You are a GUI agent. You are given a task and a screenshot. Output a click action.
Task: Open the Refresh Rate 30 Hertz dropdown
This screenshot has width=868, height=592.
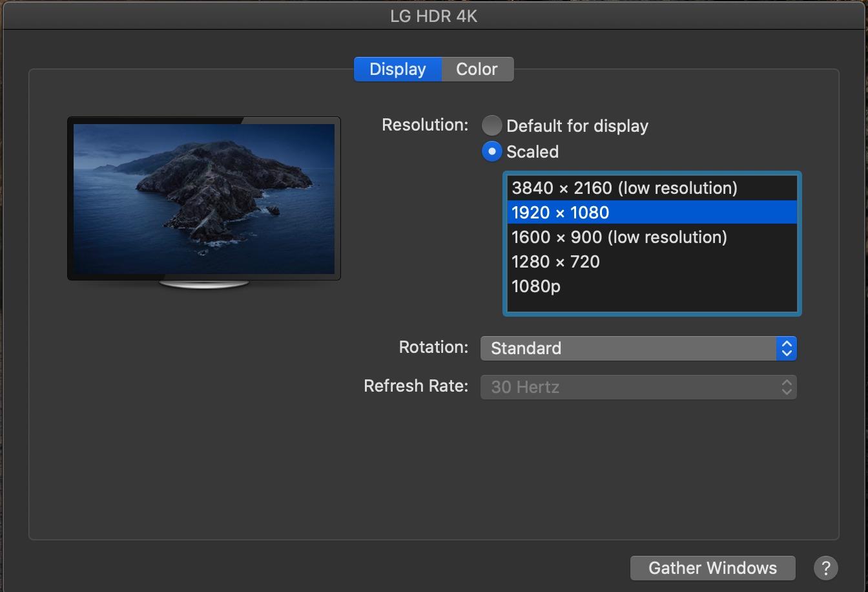(638, 387)
